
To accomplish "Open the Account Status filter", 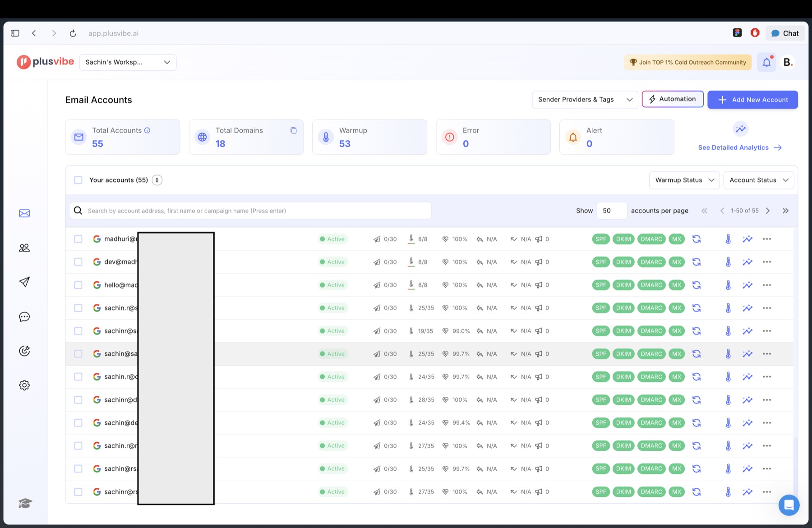I will 759,180.
